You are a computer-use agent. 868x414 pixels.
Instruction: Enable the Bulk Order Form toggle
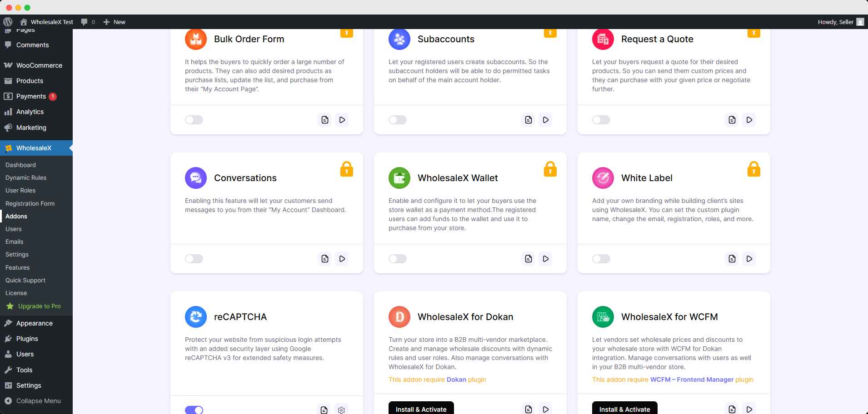click(194, 120)
